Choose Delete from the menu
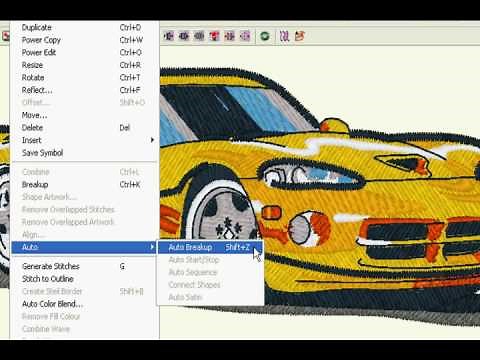The height and width of the screenshot is (360, 480). tap(84, 127)
